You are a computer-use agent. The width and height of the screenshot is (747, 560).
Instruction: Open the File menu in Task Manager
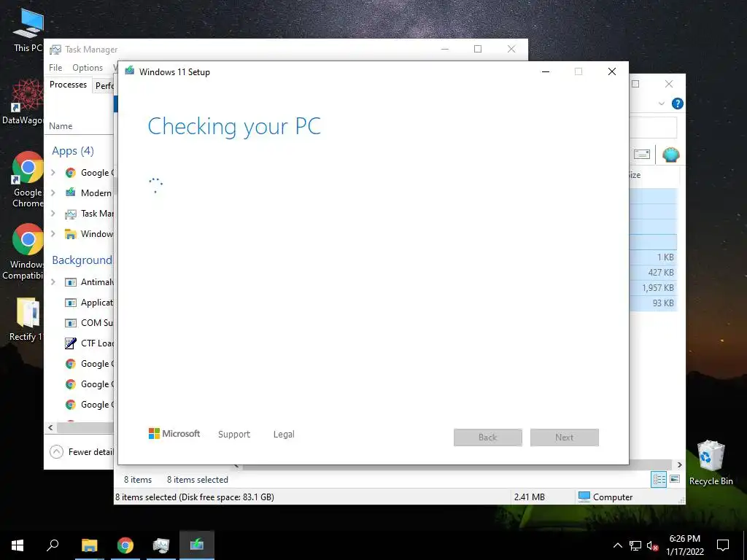pos(55,68)
